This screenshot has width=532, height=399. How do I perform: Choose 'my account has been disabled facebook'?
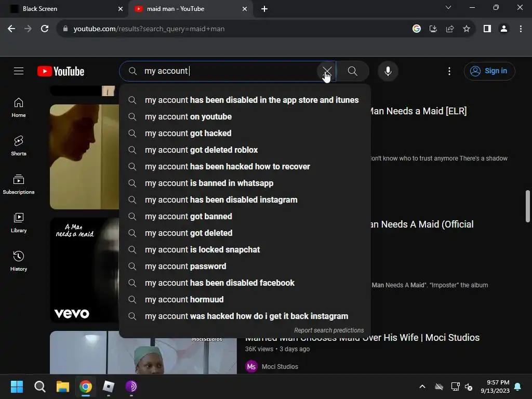pyautogui.click(x=245, y=283)
